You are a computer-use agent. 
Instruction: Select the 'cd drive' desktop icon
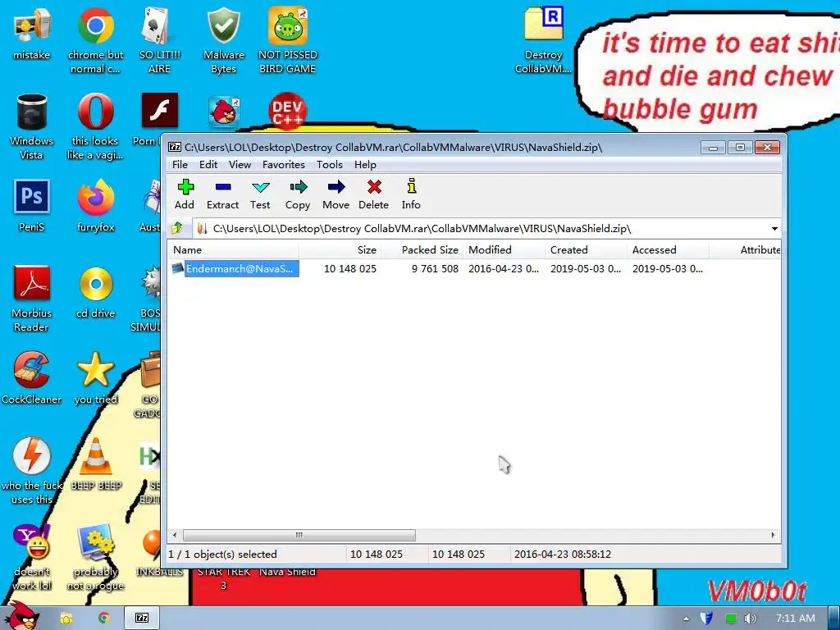click(x=96, y=292)
